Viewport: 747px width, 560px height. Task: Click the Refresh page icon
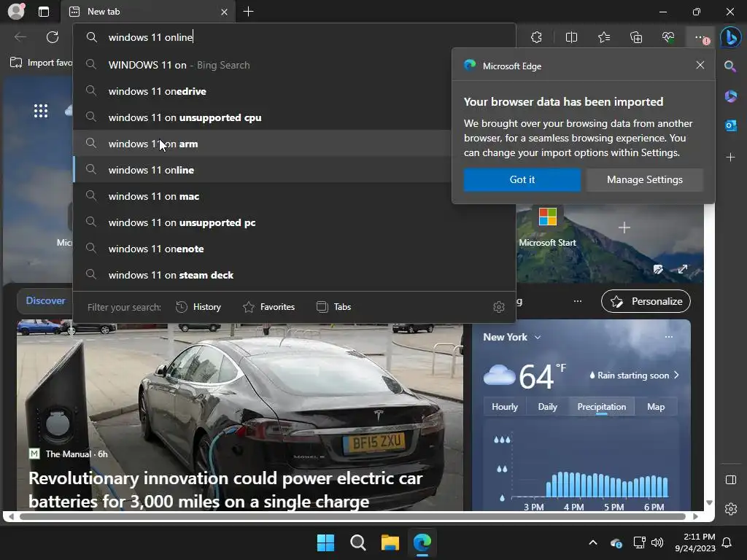tap(53, 37)
